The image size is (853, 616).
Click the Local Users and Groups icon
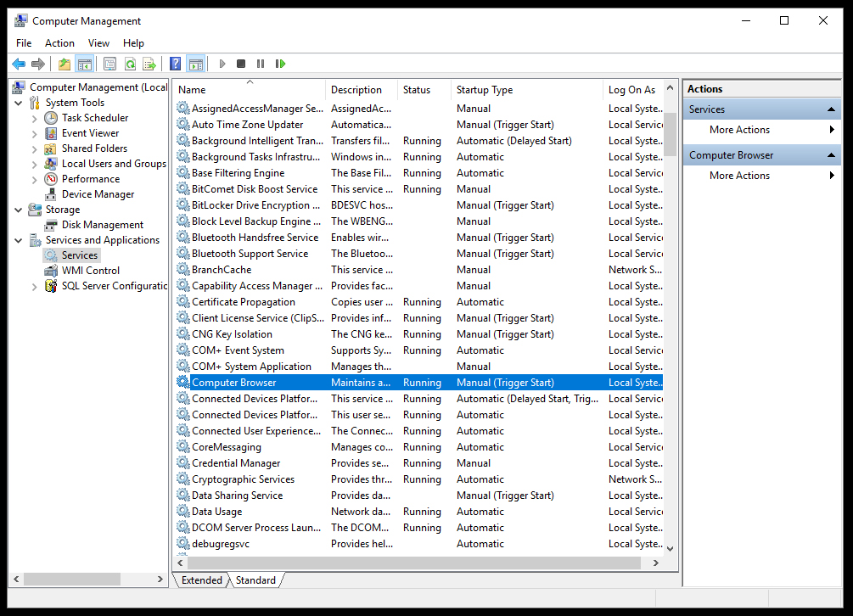pos(51,164)
